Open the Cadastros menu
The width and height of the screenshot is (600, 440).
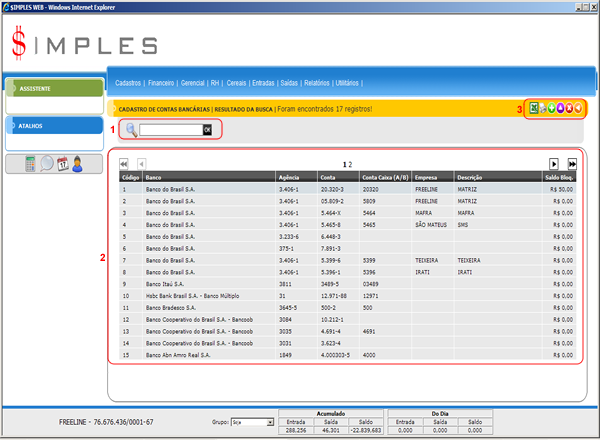click(x=128, y=82)
